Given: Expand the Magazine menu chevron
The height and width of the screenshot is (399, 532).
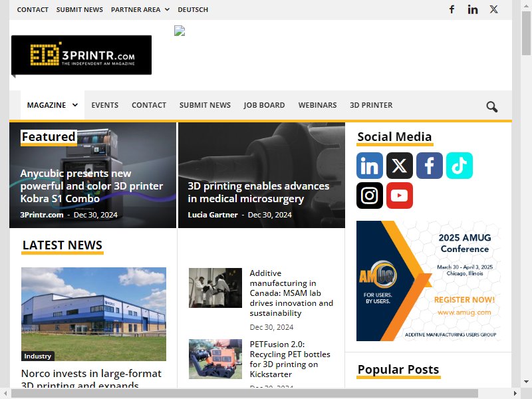Looking at the screenshot, I should click(75, 105).
